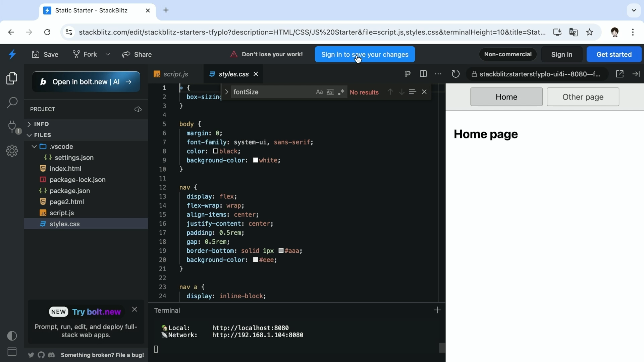Switch to the script.js tab
This screenshot has width=644, height=362.
click(x=176, y=74)
